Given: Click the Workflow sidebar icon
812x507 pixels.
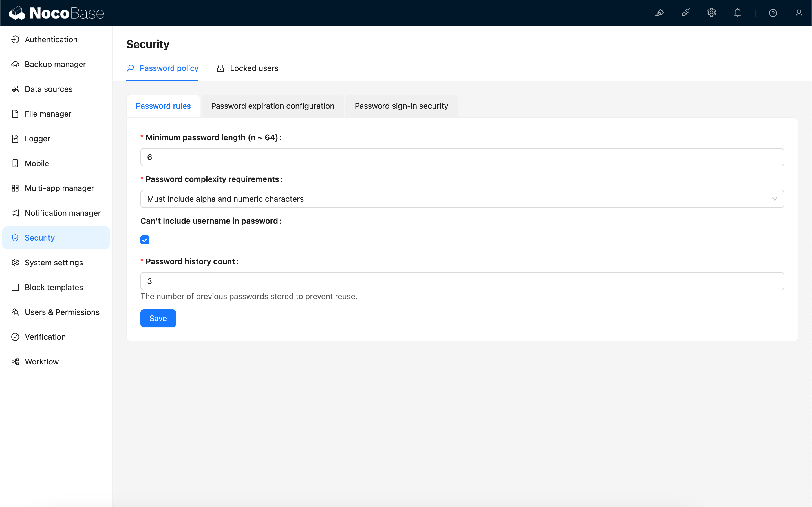Looking at the screenshot, I should [16, 362].
